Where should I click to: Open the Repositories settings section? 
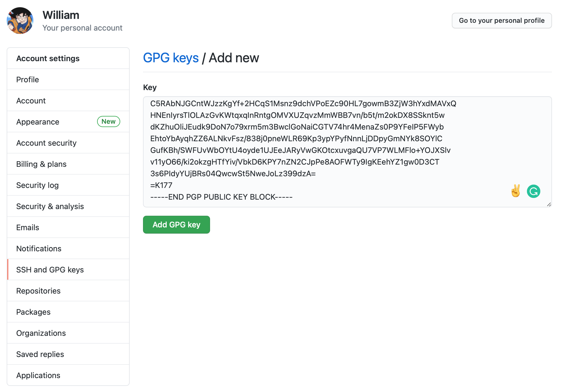(x=38, y=291)
